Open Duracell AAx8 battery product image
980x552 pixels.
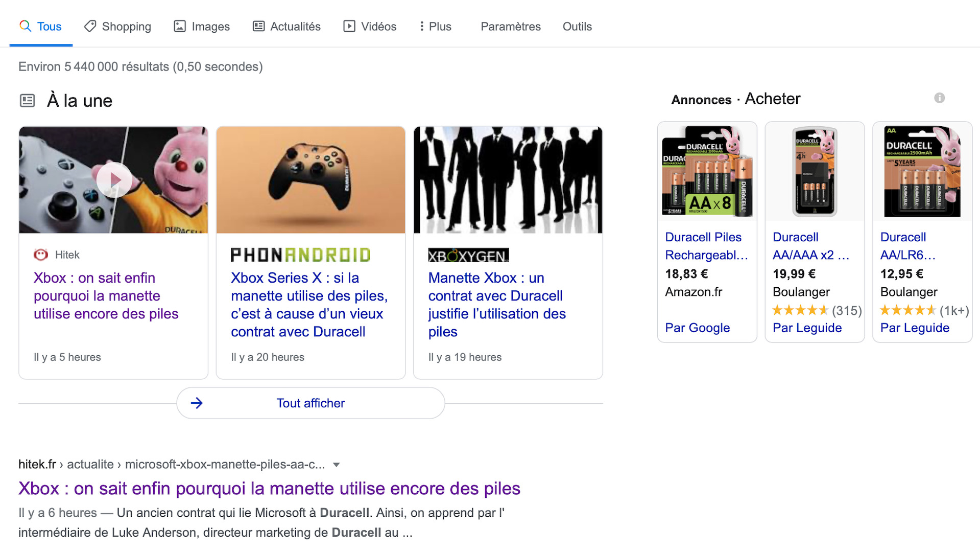(x=707, y=171)
